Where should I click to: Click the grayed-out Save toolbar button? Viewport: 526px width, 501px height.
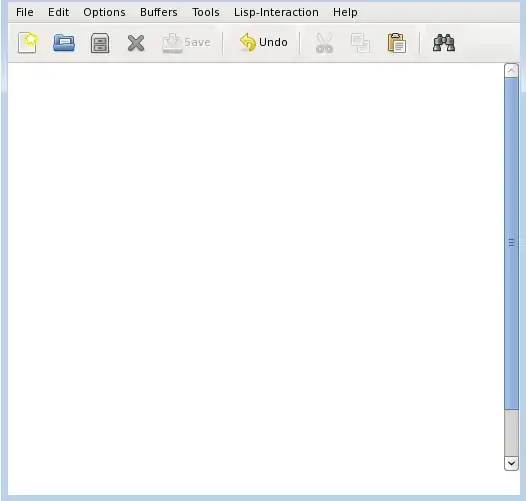click(x=187, y=43)
